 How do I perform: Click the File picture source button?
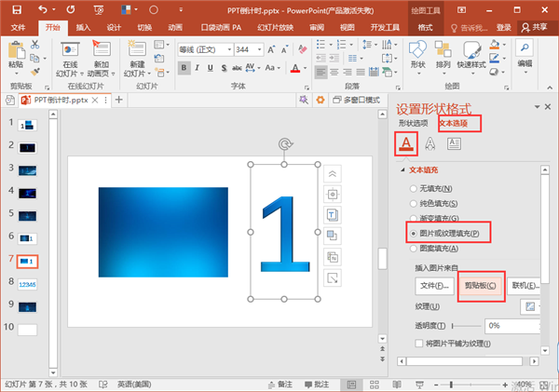click(x=434, y=286)
